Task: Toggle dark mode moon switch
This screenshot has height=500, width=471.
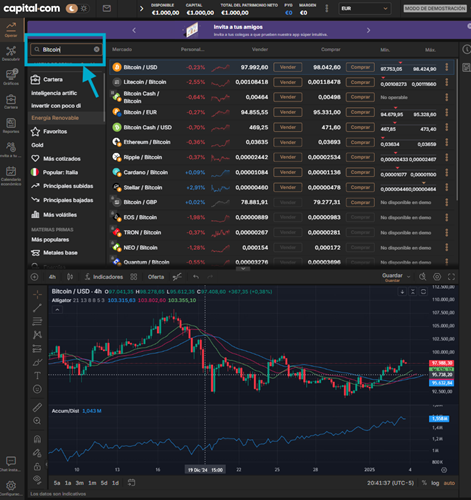Action: (x=71, y=8)
